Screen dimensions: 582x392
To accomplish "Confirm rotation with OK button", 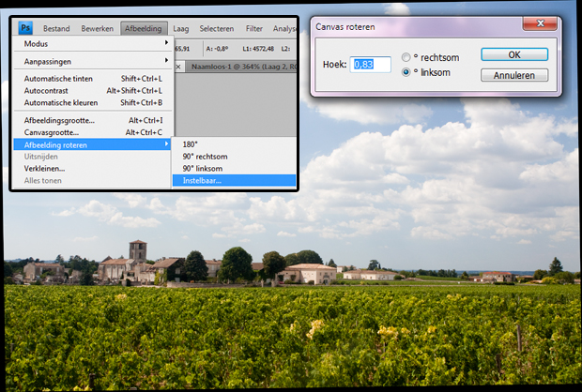I will pyautogui.click(x=514, y=54).
